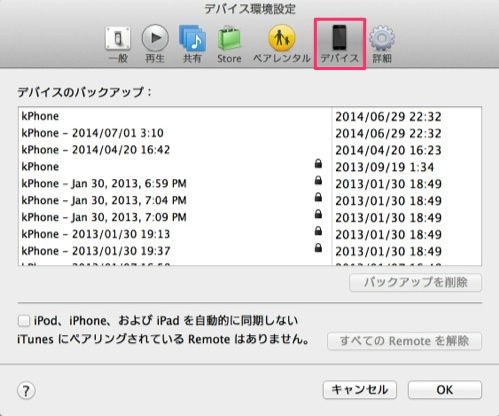Click lock icon beside Jan 30, 2013, 6:59 PM
This screenshot has height=416, width=499.
(x=318, y=180)
